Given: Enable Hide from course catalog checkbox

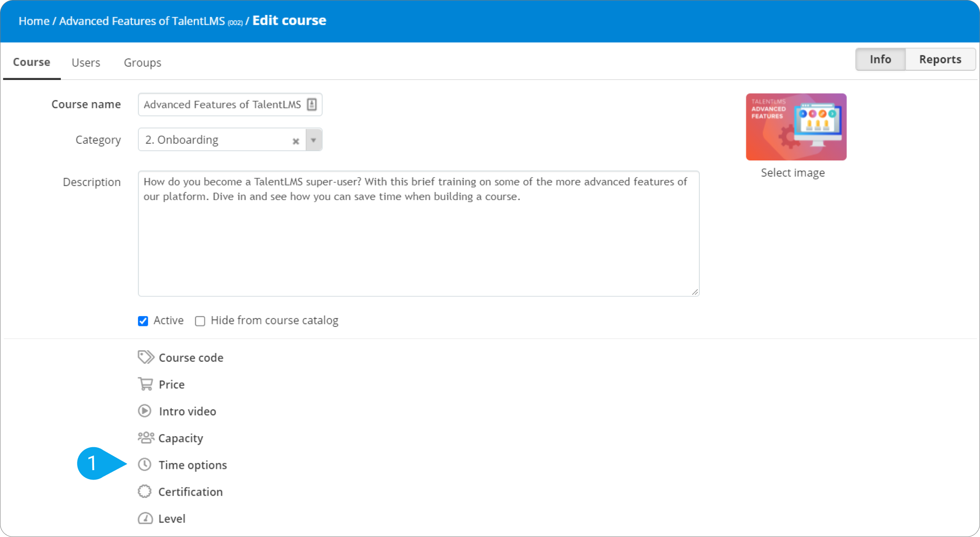Looking at the screenshot, I should click(200, 321).
